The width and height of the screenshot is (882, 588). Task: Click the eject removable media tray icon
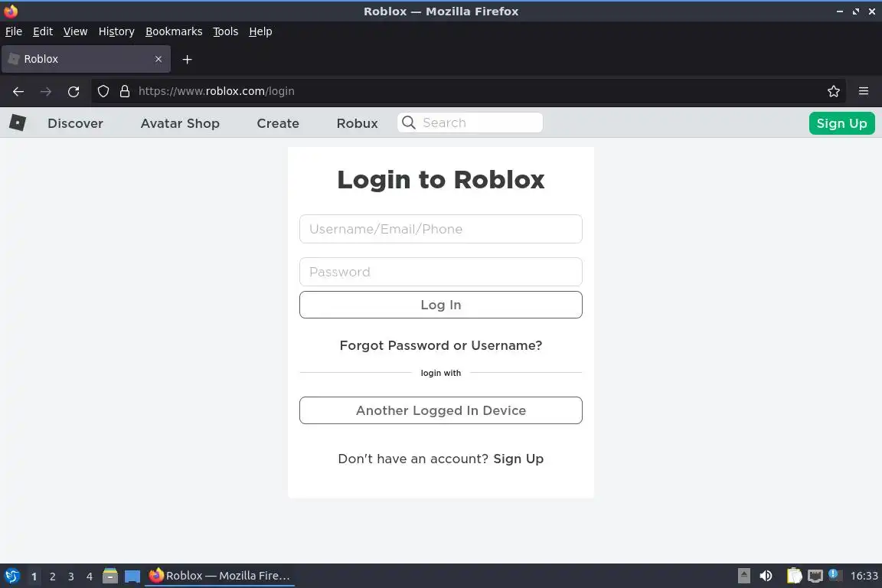pos(744,576)
